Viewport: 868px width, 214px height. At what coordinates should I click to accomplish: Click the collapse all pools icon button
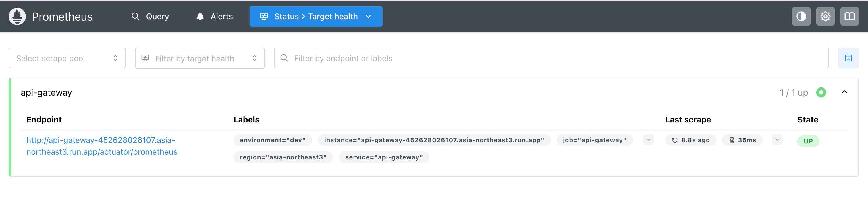[848, 58]
